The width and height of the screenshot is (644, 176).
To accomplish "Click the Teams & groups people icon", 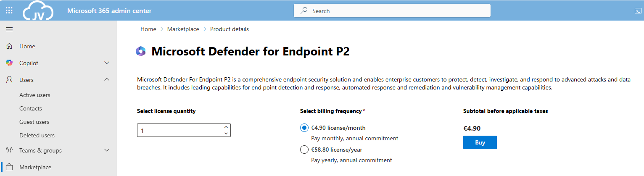I will pos(9,150).
